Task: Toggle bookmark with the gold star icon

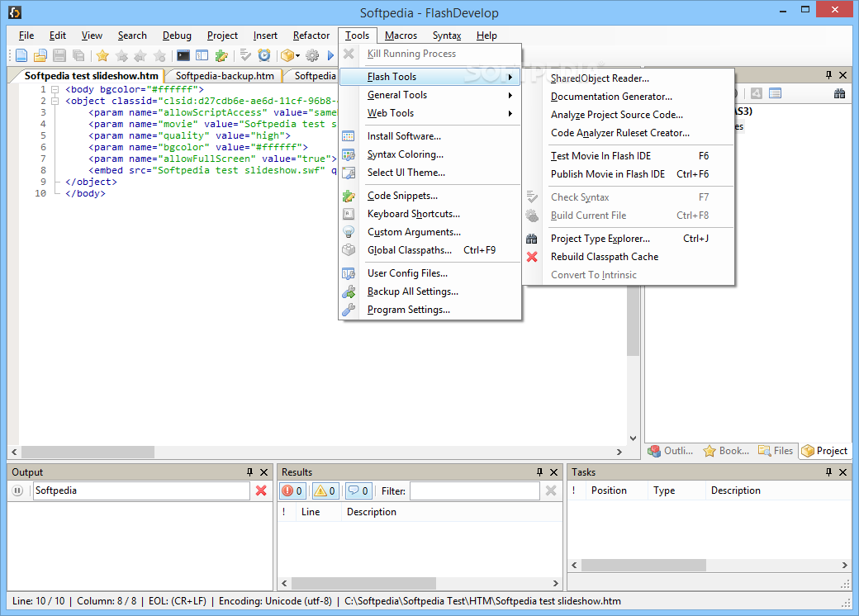Action: coord(102,55)
